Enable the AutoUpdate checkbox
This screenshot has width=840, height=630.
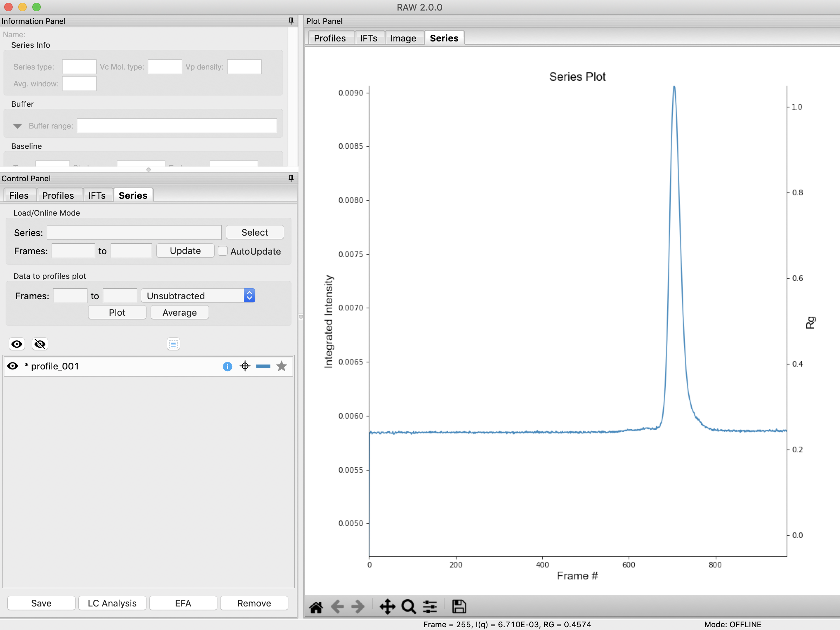[223, 251]
